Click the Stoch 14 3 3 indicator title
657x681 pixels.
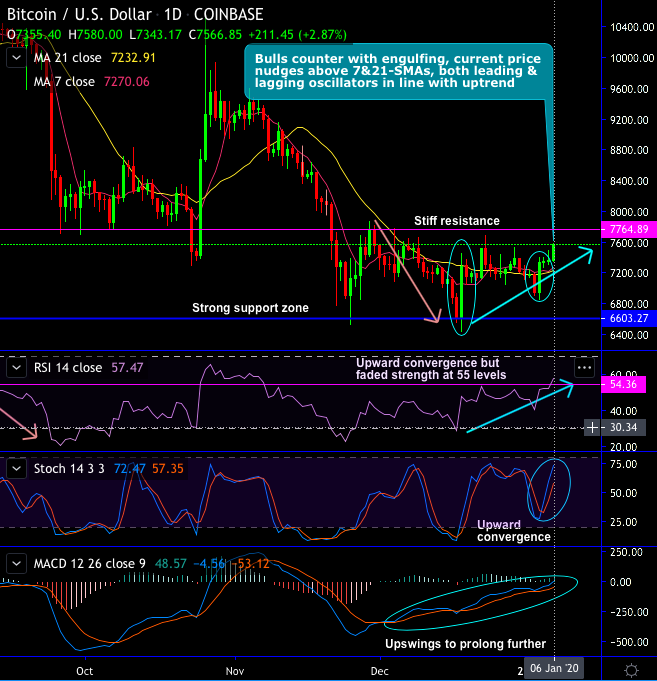point(69,469)
